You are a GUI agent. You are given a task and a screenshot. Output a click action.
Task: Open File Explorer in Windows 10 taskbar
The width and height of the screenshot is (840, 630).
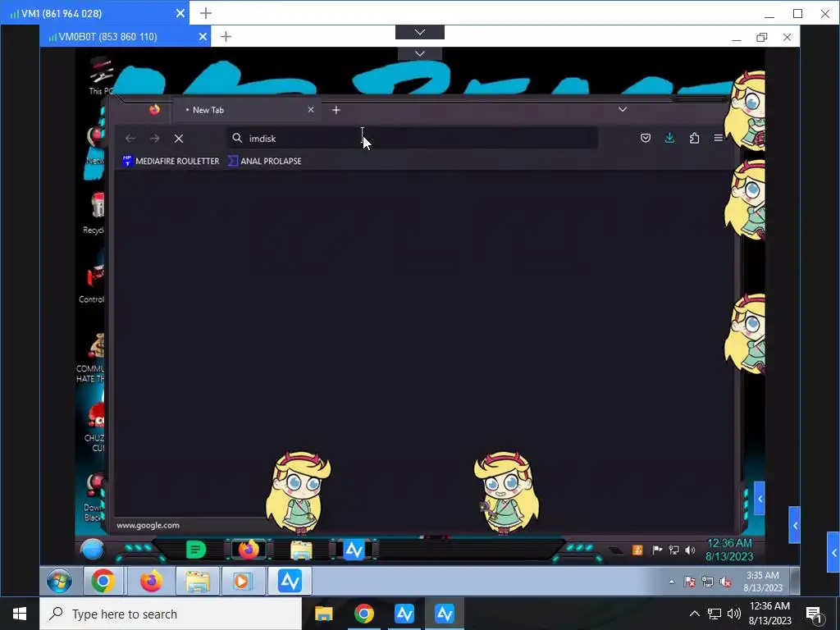tap(323, 614)
